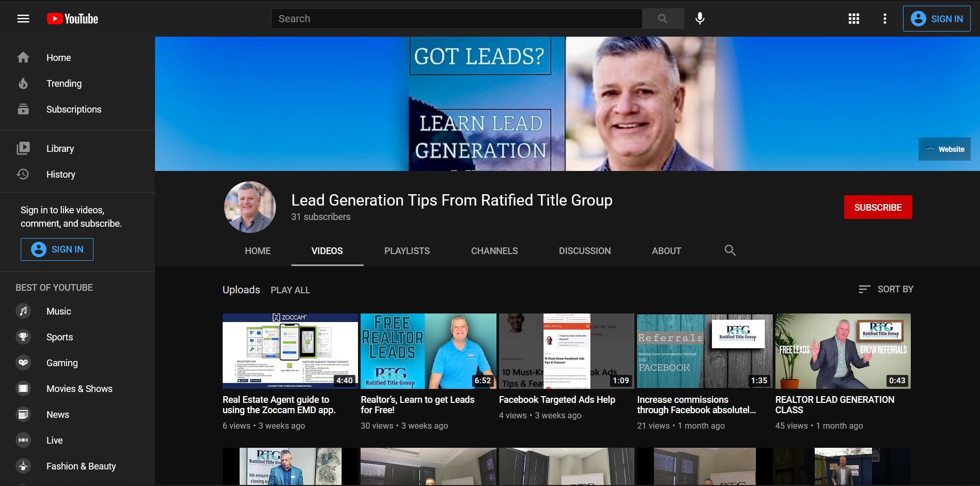Open the SORT BY dropdown
Image resolution: width=980 pixels, height=486 pixels.
[885, 289]
